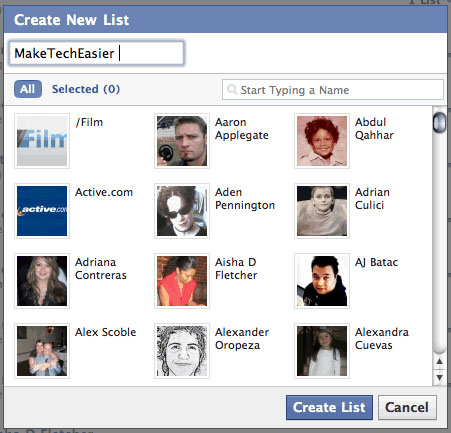This screenshot has width=451, height=433.
Task: Select Alexander Oropeza's sketch portrait
Action: pyautogui.click(x=182, y=351)
